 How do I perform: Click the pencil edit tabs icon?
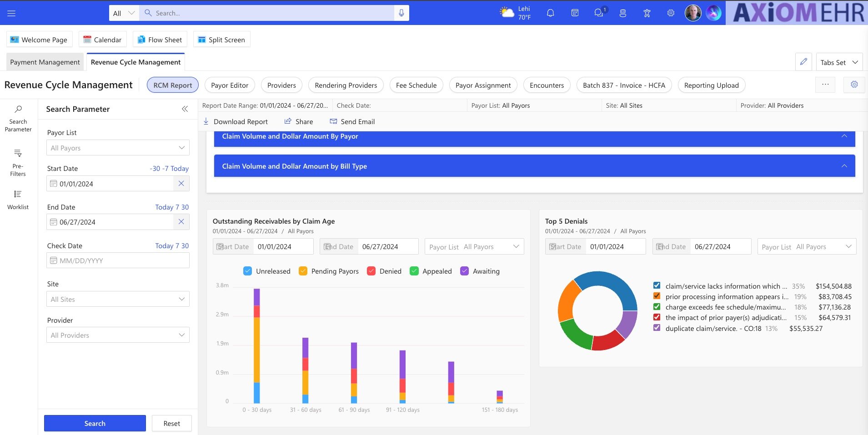click(803, 62)
